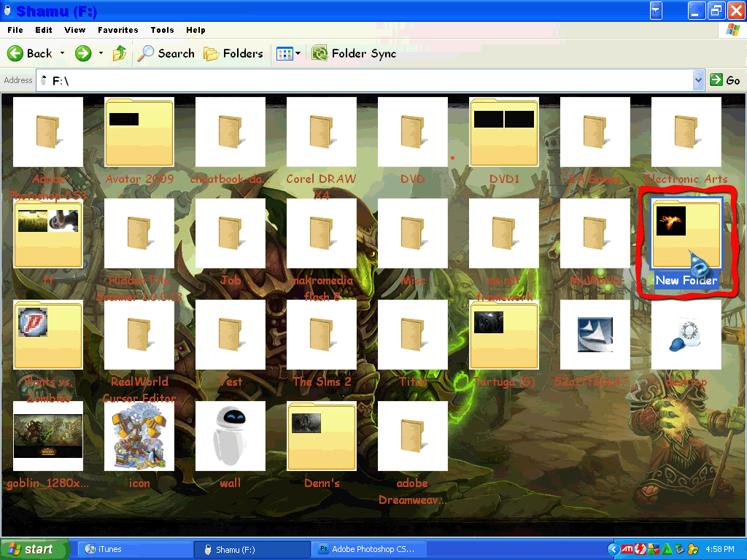The height and width of the screenshot is (560, 747).
Task: Expand the address bar dropdown arrow
Action: pyautogui.click(x=698, y=80)
